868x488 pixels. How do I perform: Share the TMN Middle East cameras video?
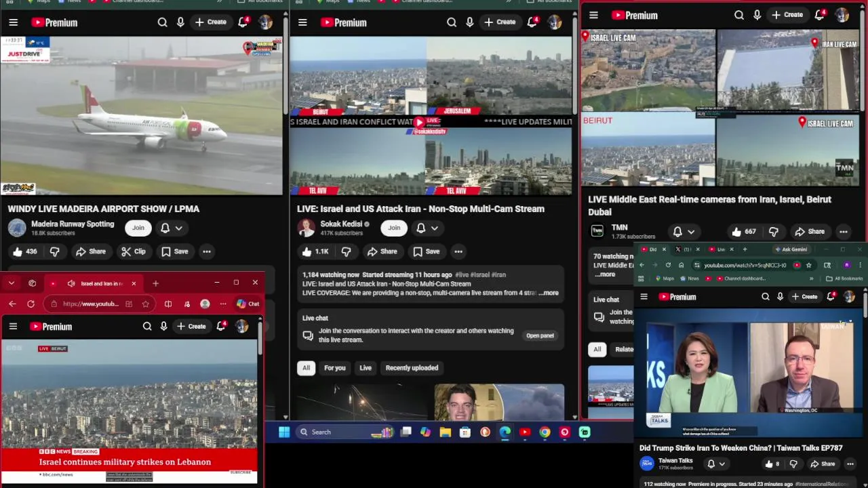pyautogui.click(x=810, y=232)
